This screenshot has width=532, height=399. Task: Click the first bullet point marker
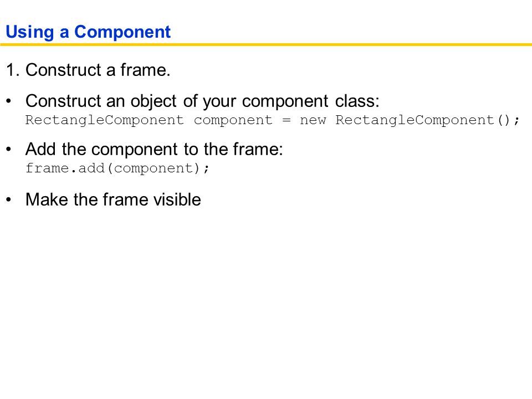tap(9, 101)
